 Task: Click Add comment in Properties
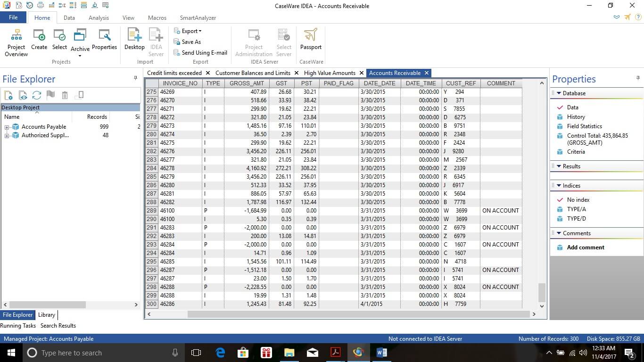pos(586,247)
